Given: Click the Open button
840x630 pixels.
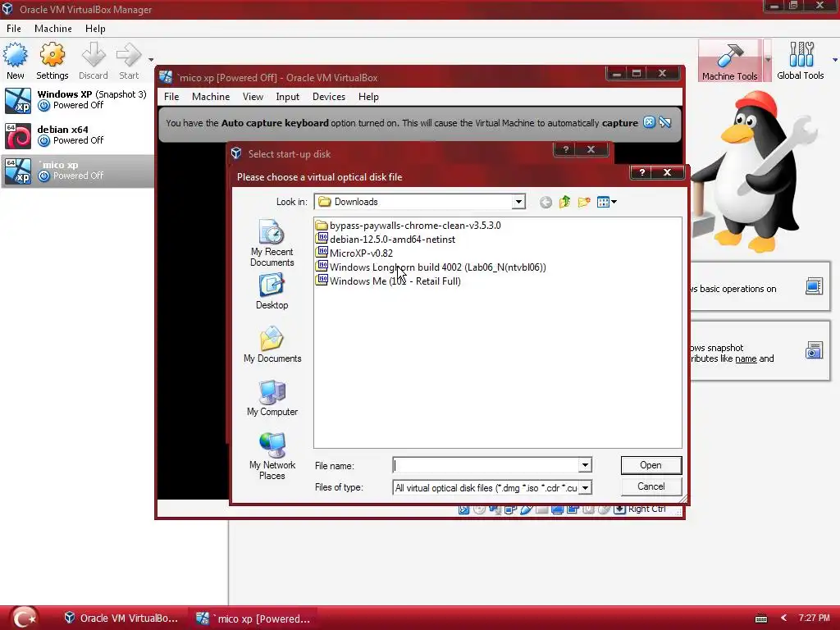Looking at the screenshot, I should 651,465.
